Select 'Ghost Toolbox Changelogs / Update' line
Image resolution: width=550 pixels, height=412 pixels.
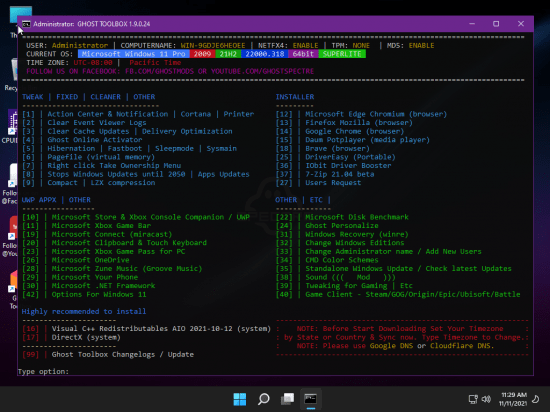(x=108, y=354)
